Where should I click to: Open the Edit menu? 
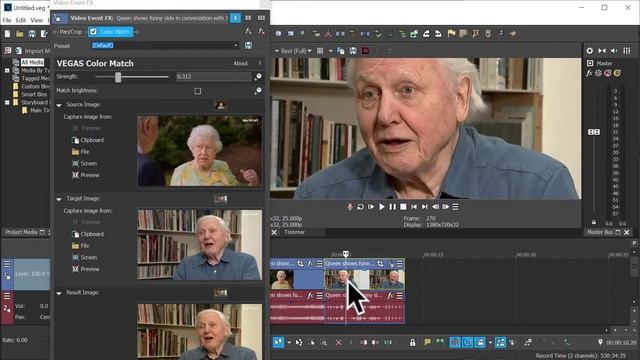pos(20,20)
